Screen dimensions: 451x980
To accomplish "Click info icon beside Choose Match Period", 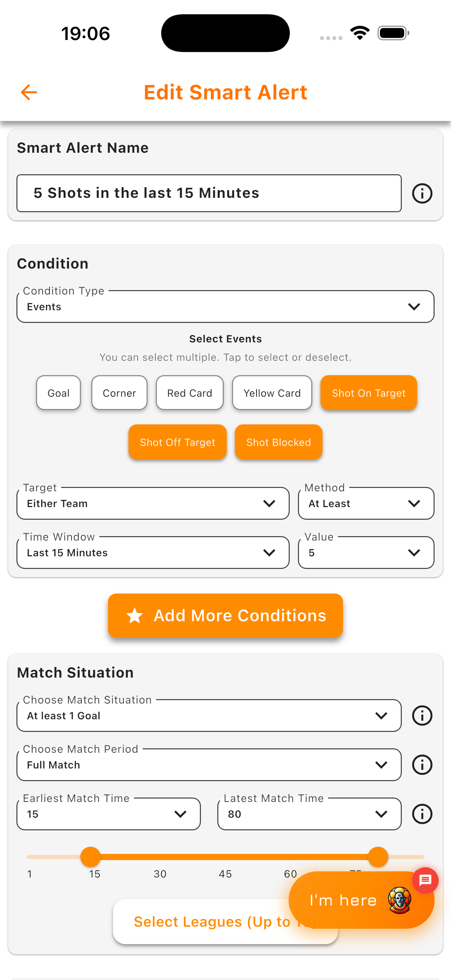I will click(422, 765).
